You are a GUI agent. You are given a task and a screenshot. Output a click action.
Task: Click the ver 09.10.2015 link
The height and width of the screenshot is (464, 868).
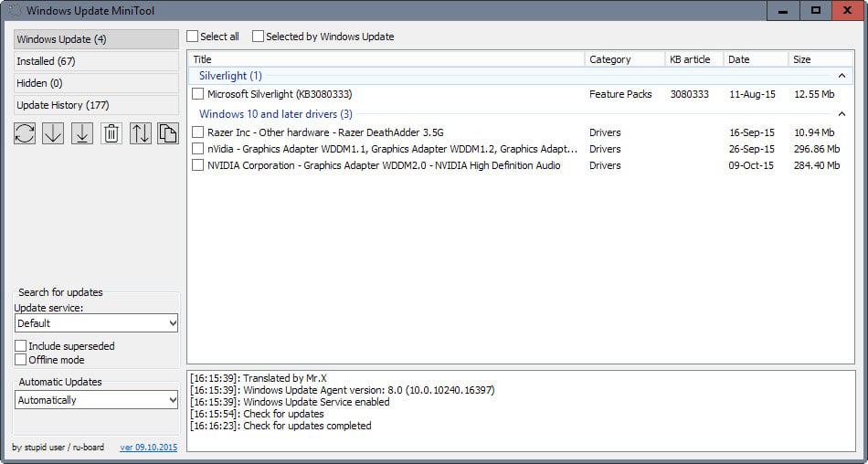(x=149, y=448)
